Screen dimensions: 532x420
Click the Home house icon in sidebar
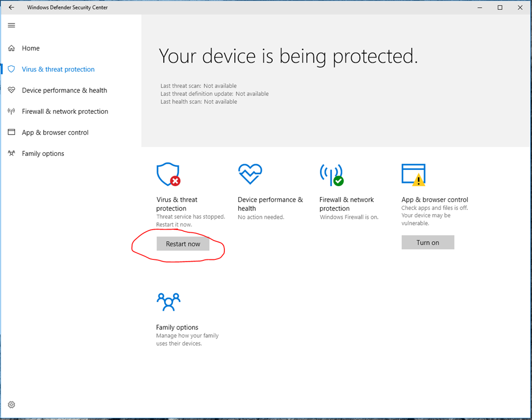click(x=11, y=48)
